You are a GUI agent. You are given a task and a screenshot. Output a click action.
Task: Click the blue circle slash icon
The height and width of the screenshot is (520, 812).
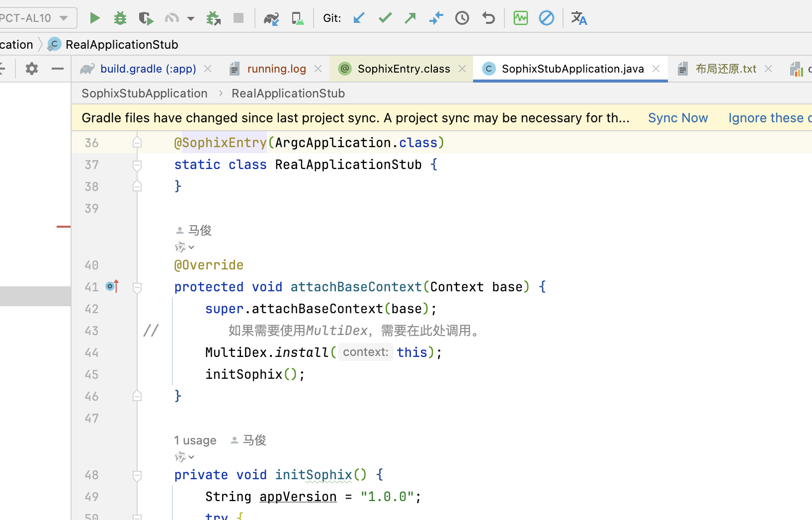click(547, 18)
